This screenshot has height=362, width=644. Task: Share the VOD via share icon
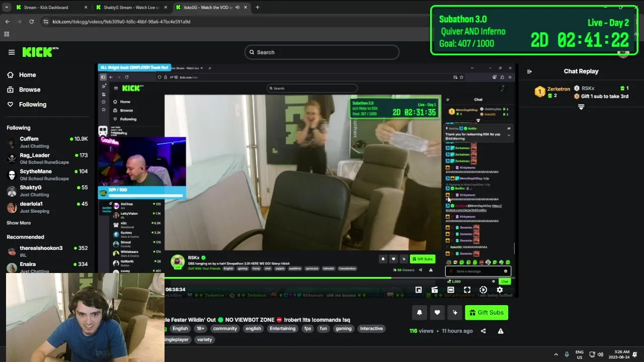pyautogui.click(x=483, y=331)
